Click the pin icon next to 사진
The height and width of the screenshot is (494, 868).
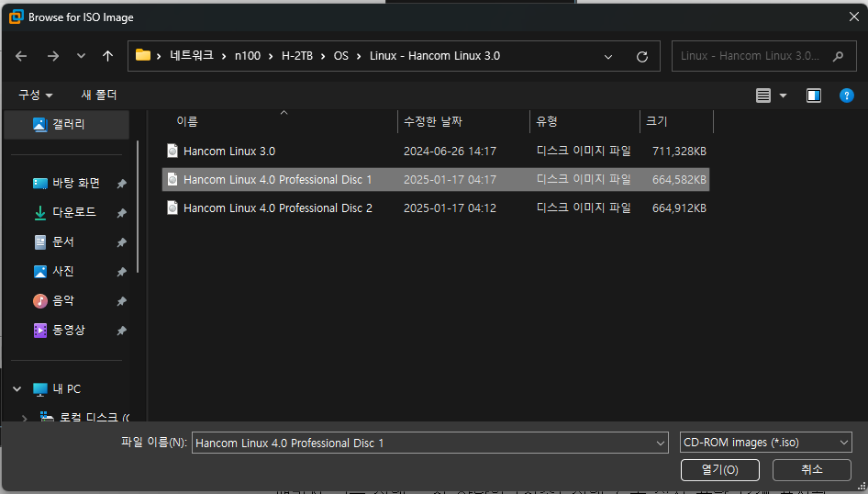(121, 272)
